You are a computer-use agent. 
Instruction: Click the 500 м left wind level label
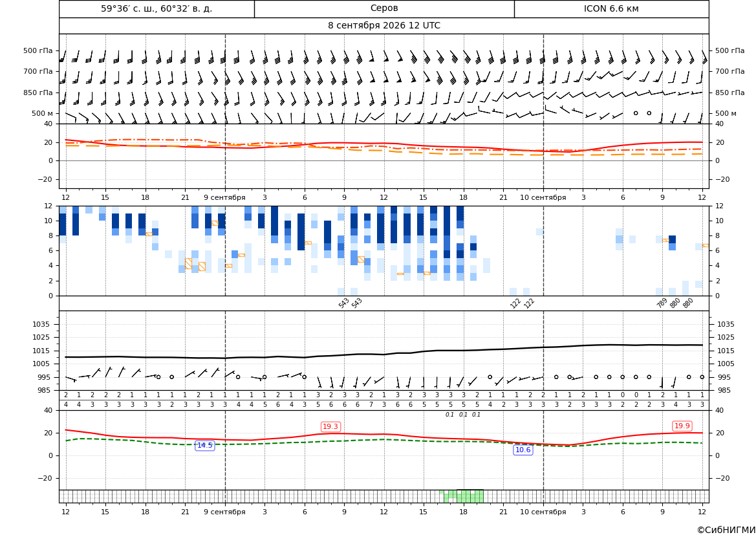pos(43,113)
